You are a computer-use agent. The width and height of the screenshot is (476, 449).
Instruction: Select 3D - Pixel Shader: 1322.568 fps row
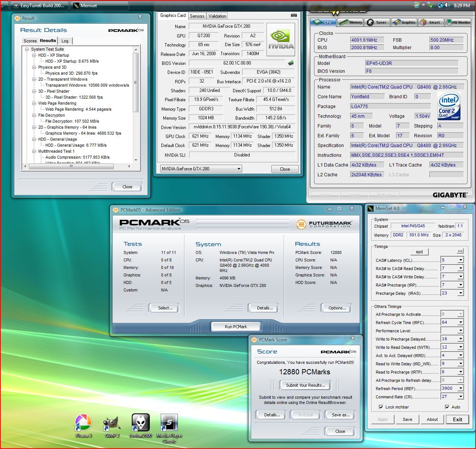click(x=74, y=97)
